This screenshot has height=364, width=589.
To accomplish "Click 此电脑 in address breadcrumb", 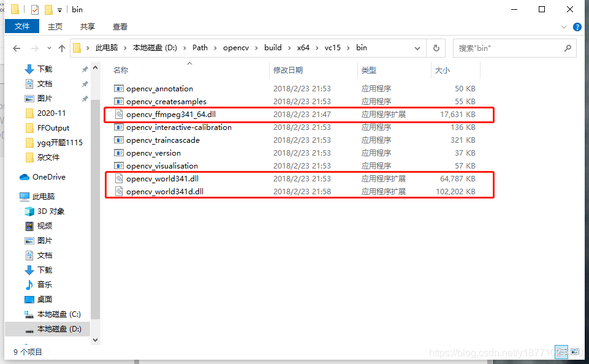I will point(107,48).
